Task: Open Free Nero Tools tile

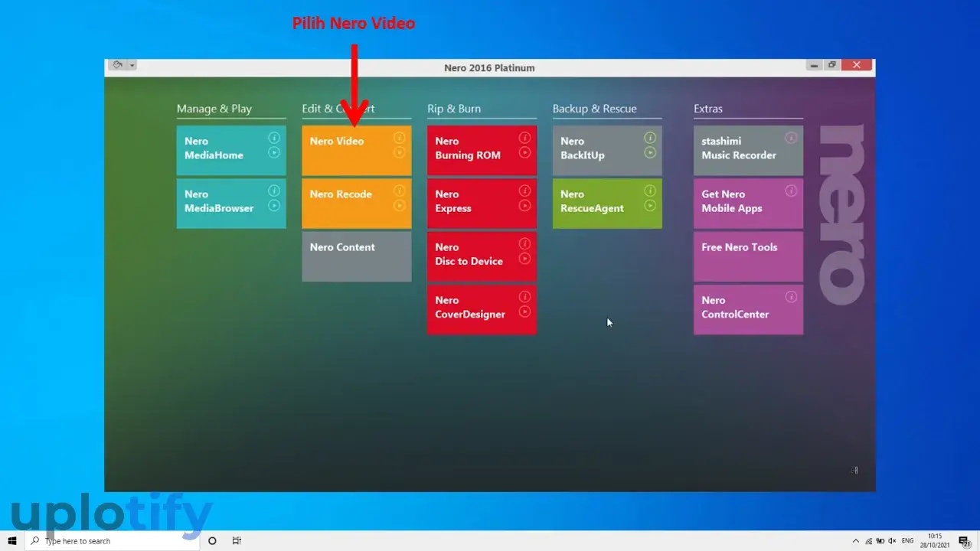Action: pos(748,256)
